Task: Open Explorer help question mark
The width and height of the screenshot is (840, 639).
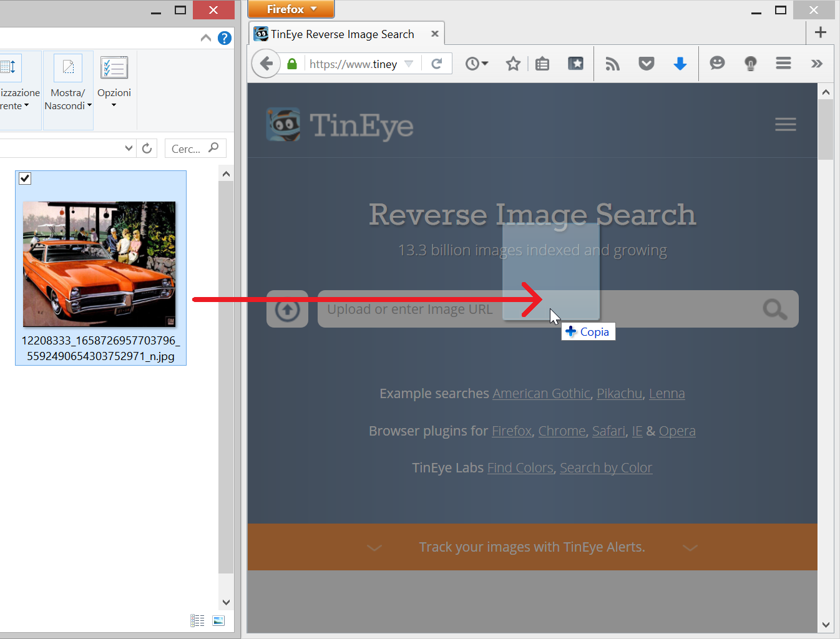Action: (225, 38)
